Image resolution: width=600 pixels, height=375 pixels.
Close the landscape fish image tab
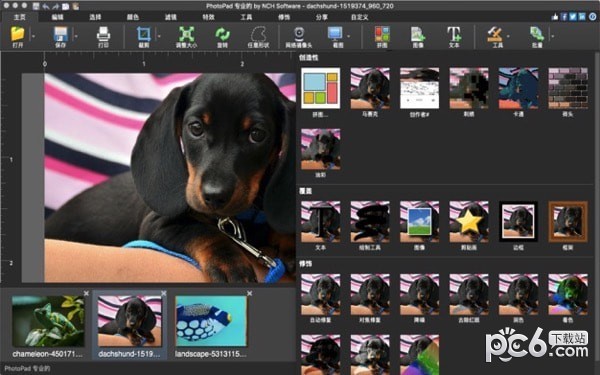pyautogui.click(x=249, y=293)
